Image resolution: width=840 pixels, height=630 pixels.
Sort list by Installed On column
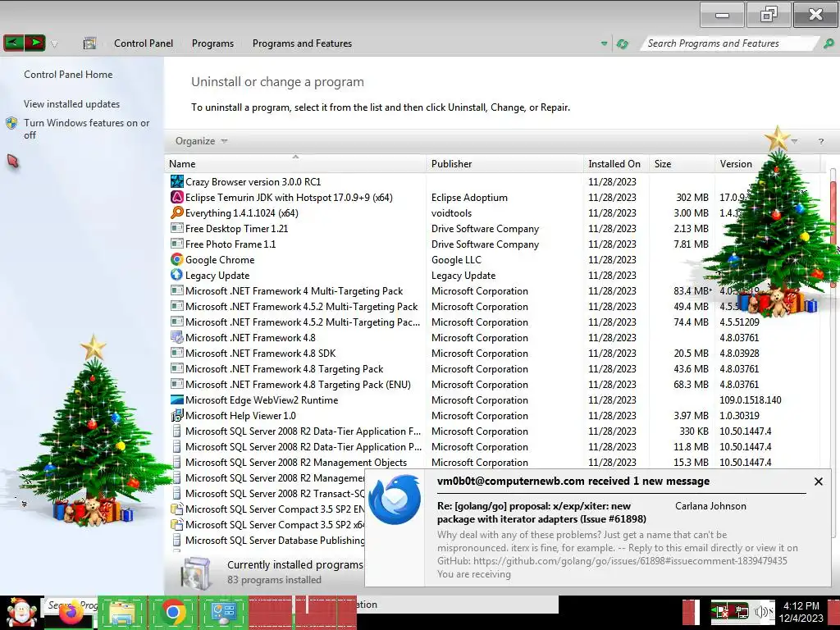(x=616, y=164)
